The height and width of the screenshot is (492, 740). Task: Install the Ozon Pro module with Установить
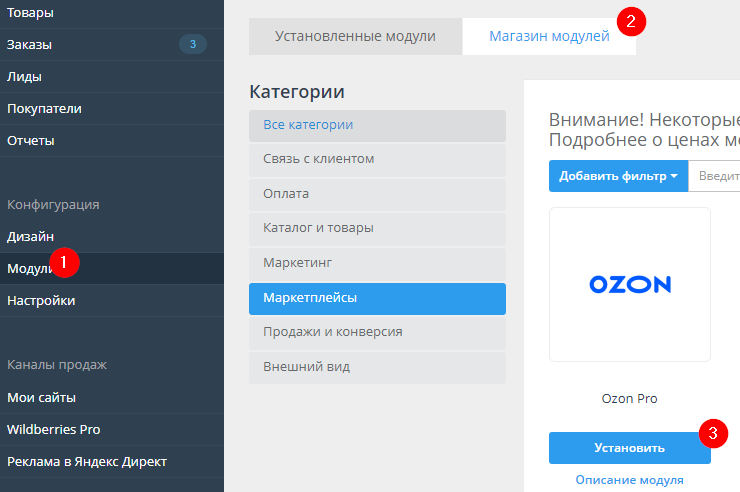tap(630, 448)
